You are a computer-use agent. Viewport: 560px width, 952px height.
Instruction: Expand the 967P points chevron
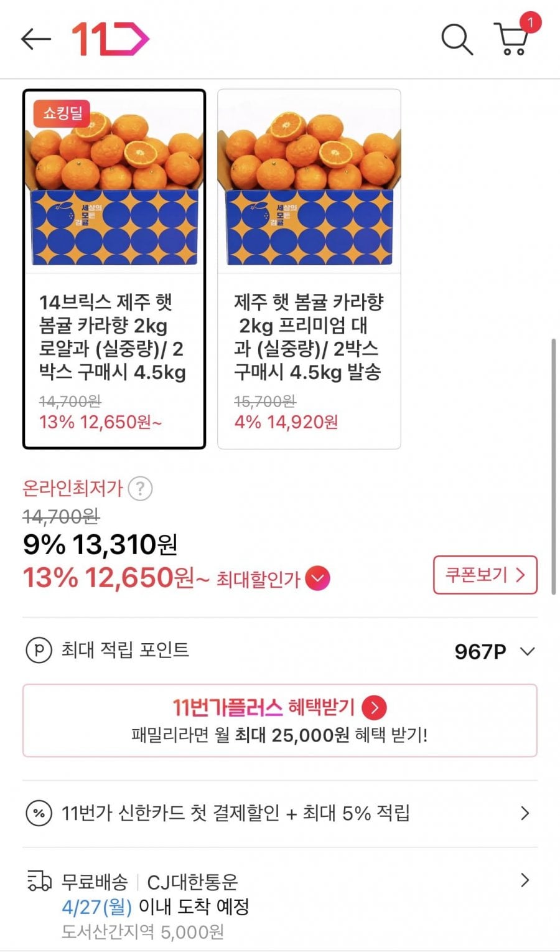pyautogui.click(x=527, y=651)
